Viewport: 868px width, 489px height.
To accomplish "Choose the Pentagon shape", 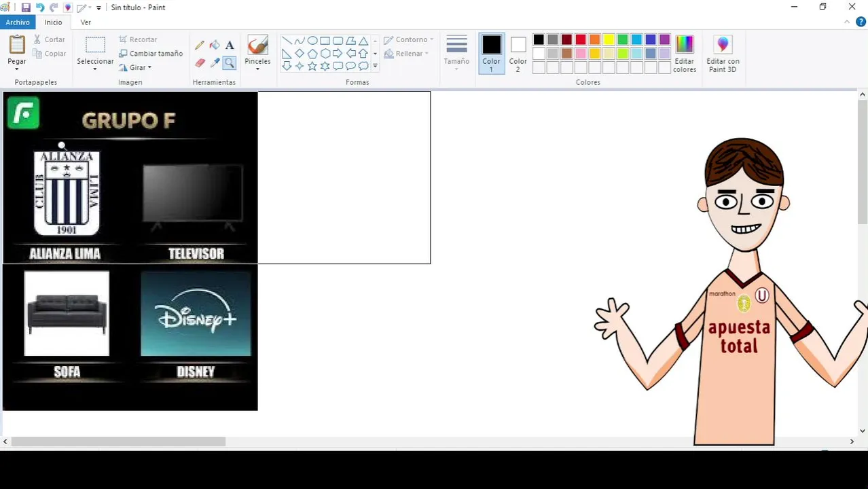I will click(312, 54).
